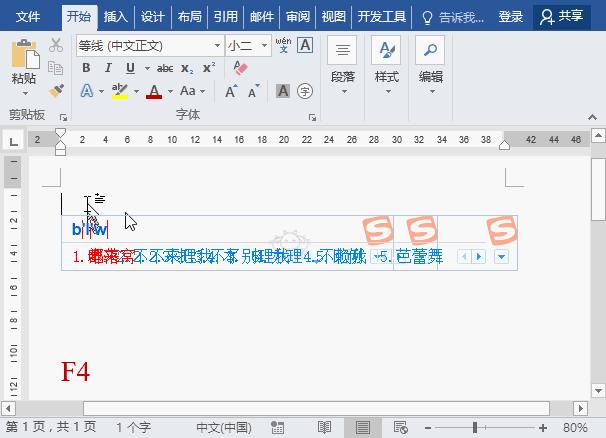This screenshot has width=606, height=438.
Task: Click Shrink Font icon
Action: (x=254, y=92)
